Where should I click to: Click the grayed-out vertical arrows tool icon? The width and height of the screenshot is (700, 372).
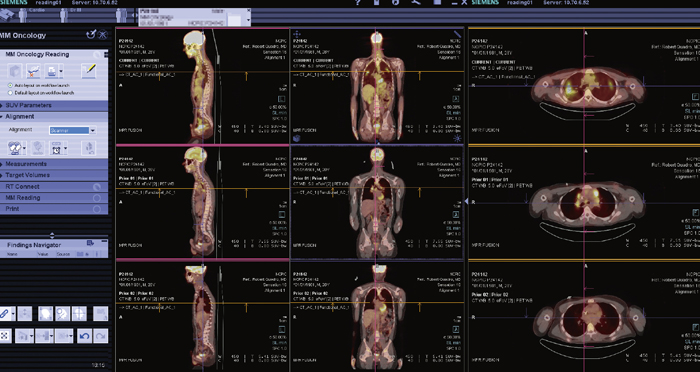25,313
